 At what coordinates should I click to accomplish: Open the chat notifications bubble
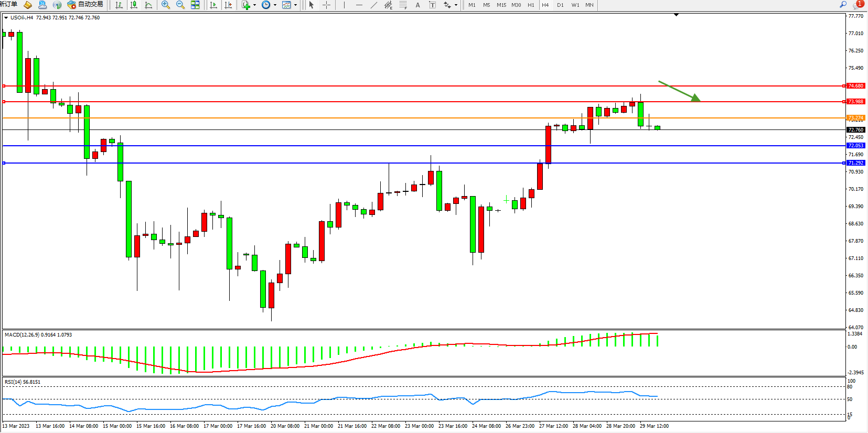coord(858,4)
